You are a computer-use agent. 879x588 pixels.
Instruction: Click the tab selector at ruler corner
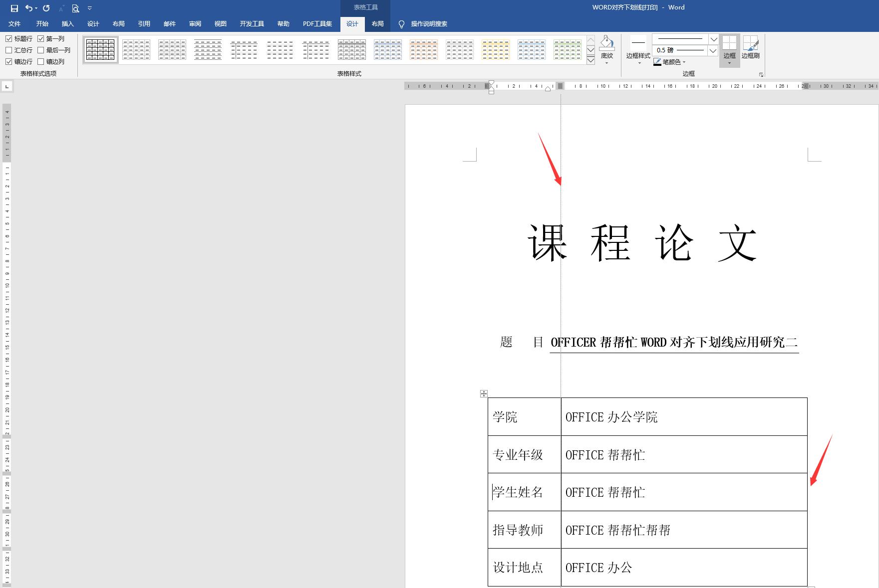[7, 87]
